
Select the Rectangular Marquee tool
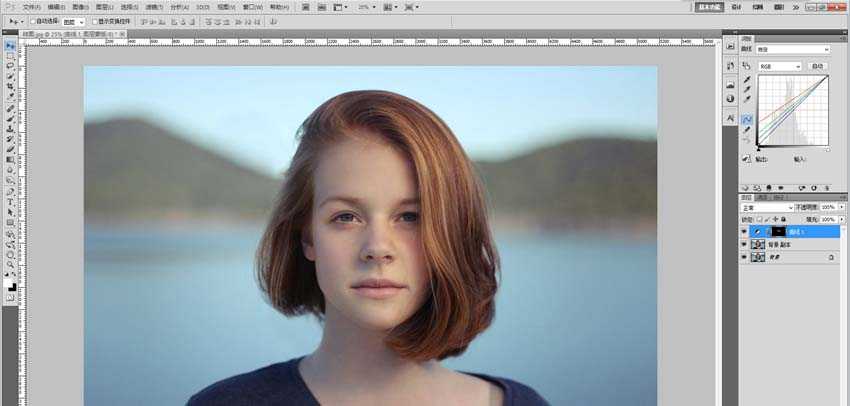(x=10, y=56)
